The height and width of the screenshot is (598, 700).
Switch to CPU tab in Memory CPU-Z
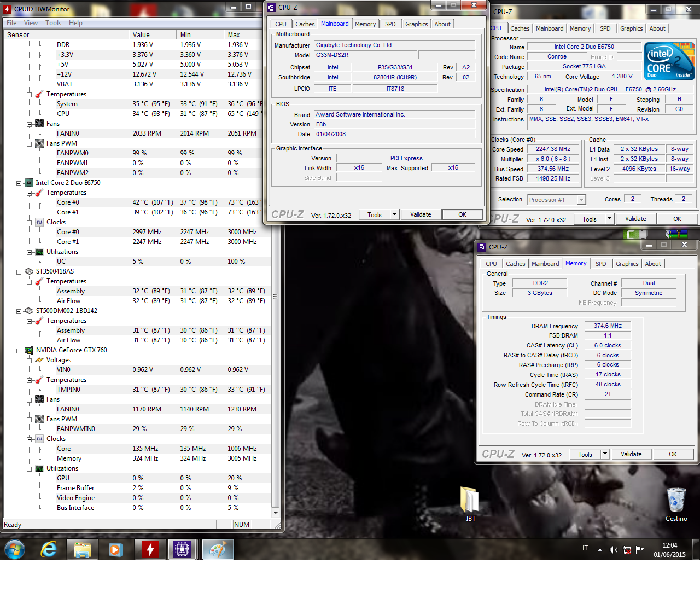(x=492, y=264)
